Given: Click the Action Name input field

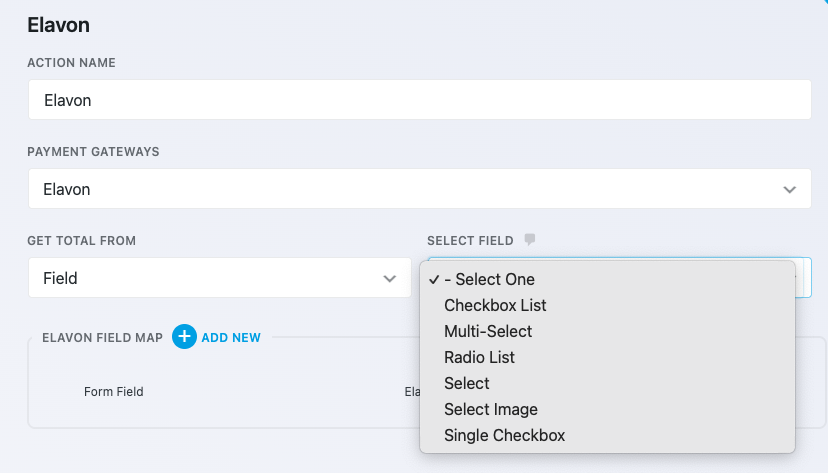Looking at the screenshot, I should pyautogui.click(x=419, y=100).
